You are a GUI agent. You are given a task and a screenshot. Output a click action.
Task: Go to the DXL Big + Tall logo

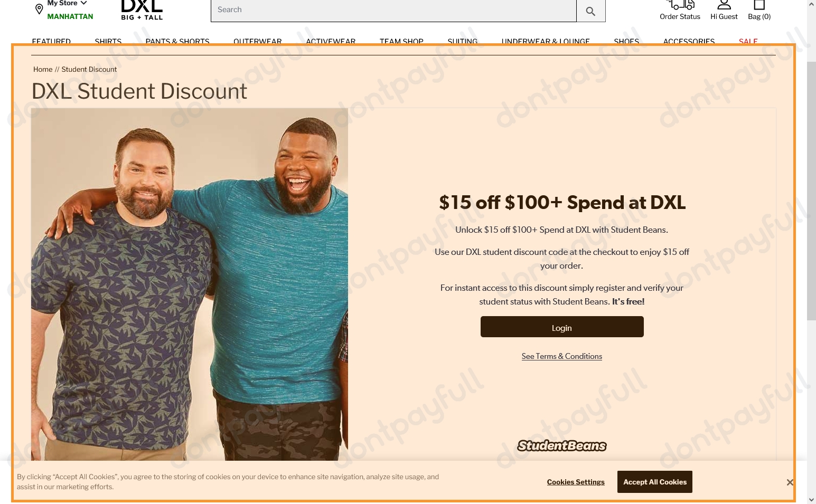click(142, 10)
